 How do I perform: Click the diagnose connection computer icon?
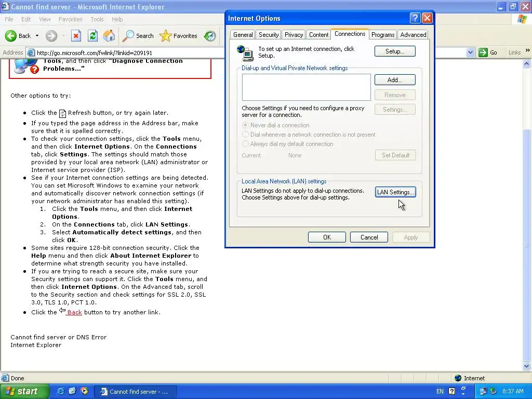pyautogui.click(x=26, y=66)
